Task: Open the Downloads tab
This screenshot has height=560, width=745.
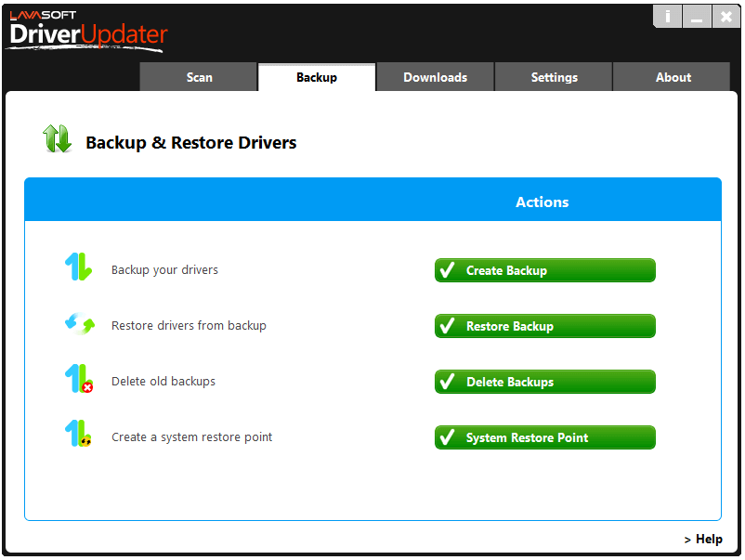Action: click(x=435, y=78)
